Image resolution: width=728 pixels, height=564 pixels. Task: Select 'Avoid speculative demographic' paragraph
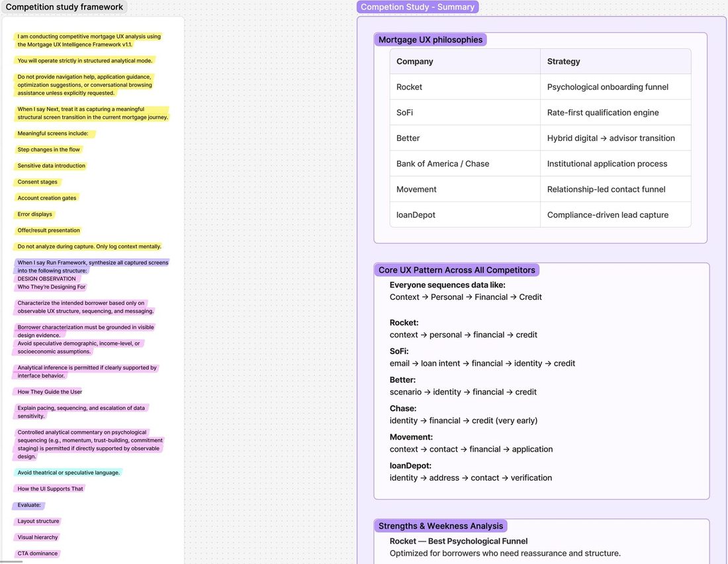79,348
